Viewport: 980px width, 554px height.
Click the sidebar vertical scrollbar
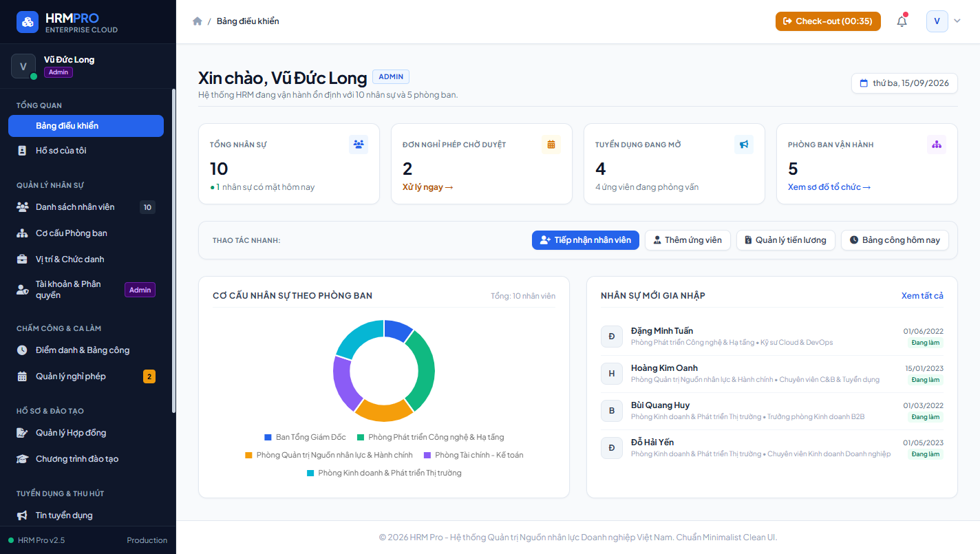[173, 251]
